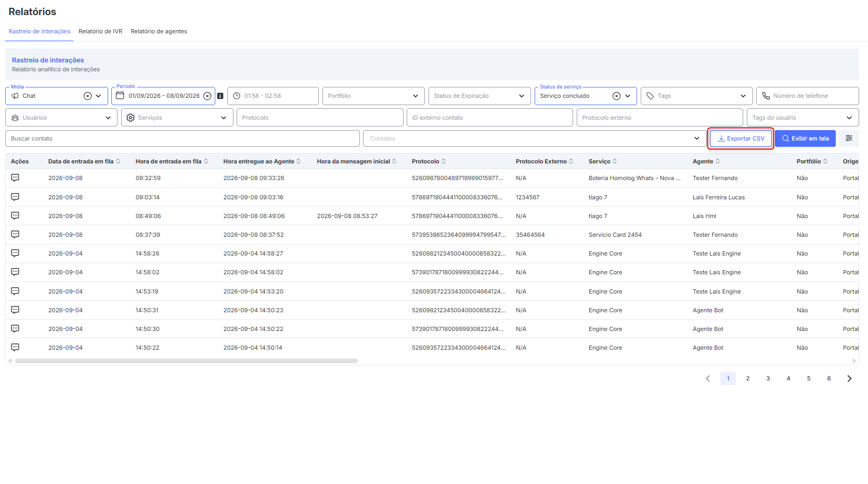This screenshot has width=868, height=484.
Task: Expand the Serviços dropdown
Action: point(224,118)
